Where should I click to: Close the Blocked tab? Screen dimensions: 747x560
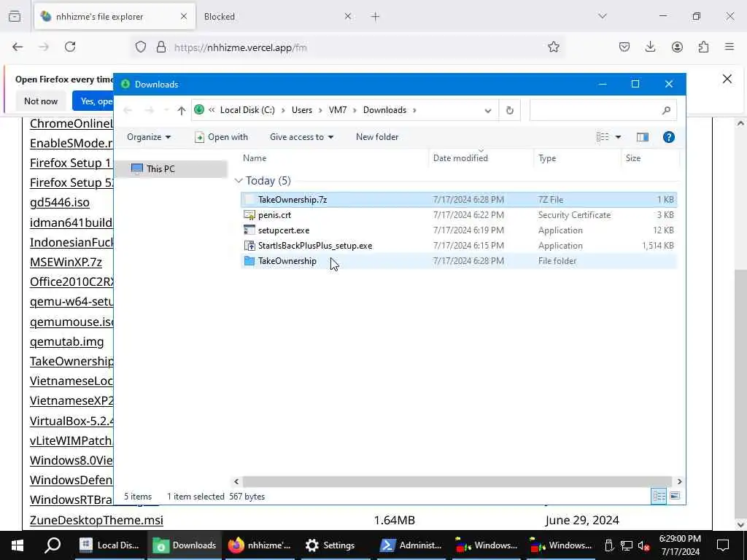(x=348, y=16)
